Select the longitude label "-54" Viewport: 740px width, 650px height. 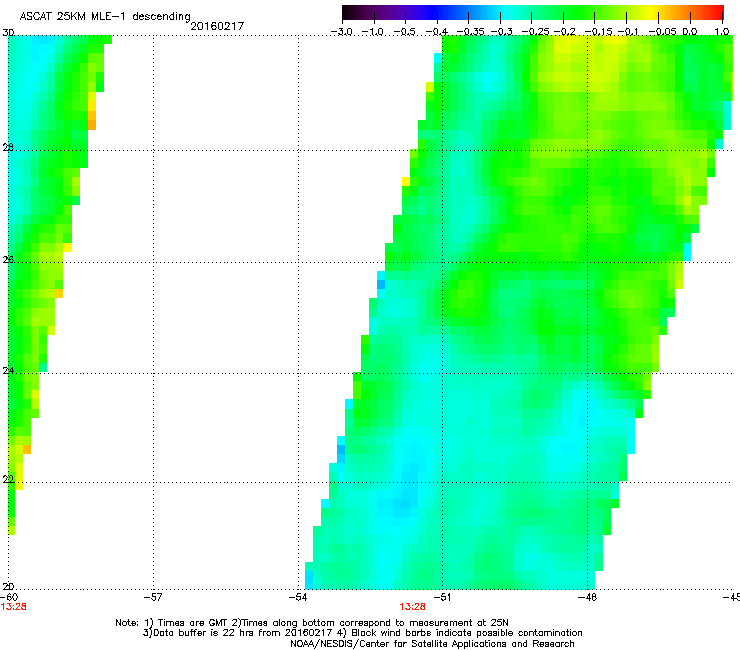tap(298, 597)
